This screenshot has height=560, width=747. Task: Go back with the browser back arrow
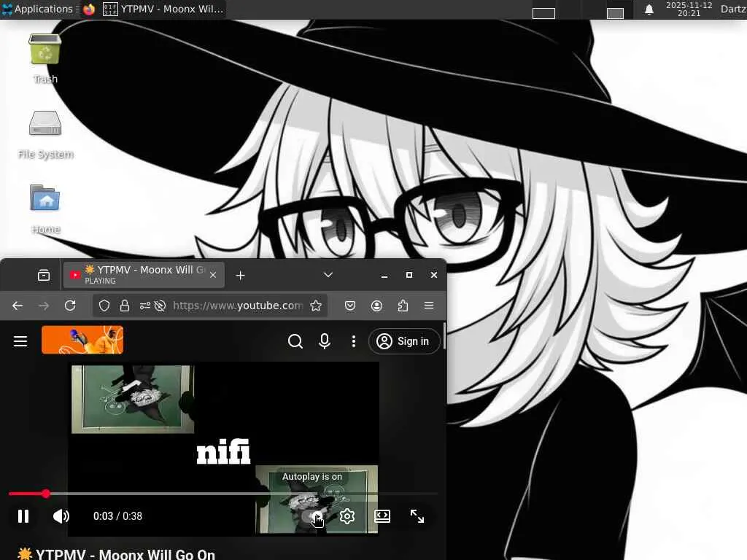click(18, 306)
